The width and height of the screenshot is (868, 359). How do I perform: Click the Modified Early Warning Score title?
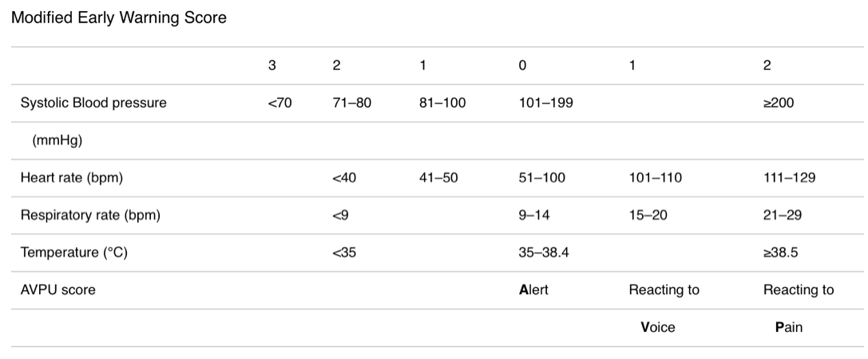pos(118,18)
